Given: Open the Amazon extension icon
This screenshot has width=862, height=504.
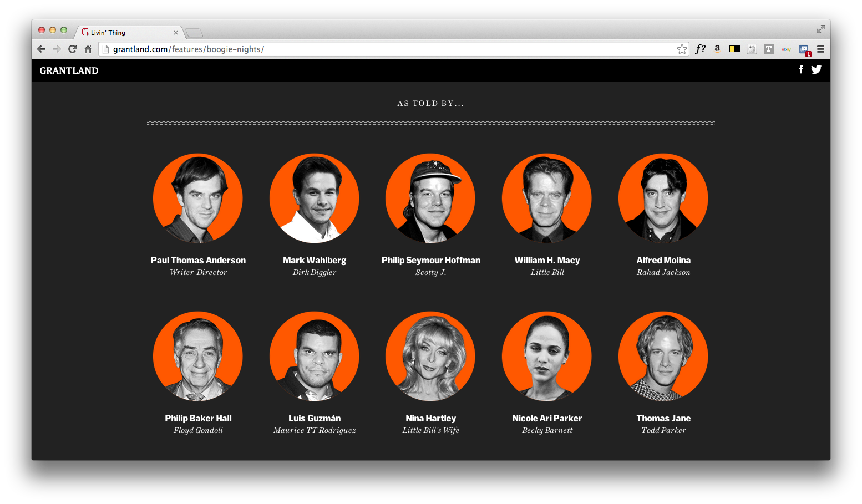Looking at the screenshot, I should (717, 49).
